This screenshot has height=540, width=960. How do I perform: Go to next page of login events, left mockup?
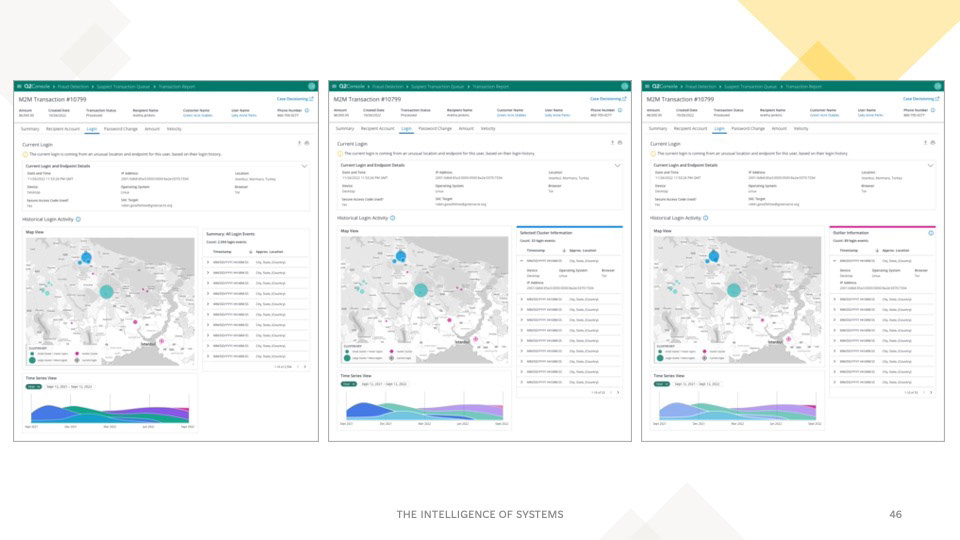point(305,367)
